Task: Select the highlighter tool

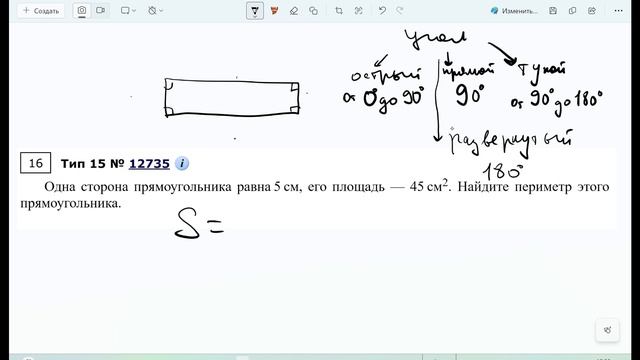Action: coord(274,11)
